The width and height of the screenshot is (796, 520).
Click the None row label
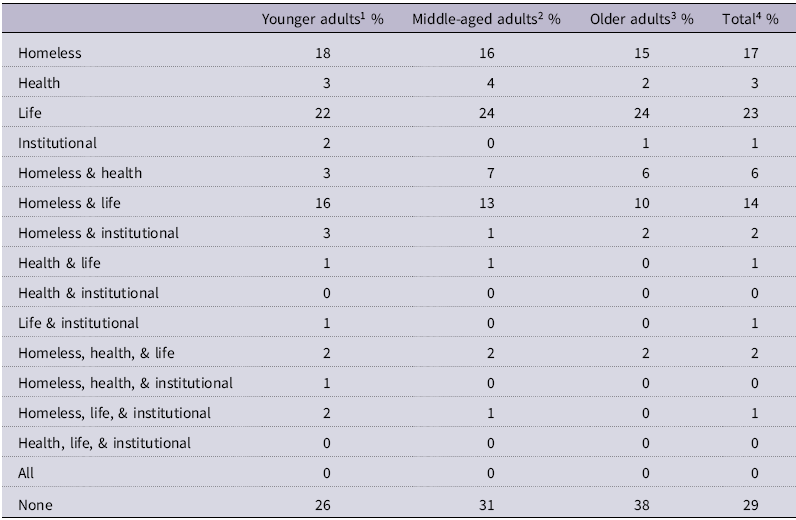tap(36, 505)
